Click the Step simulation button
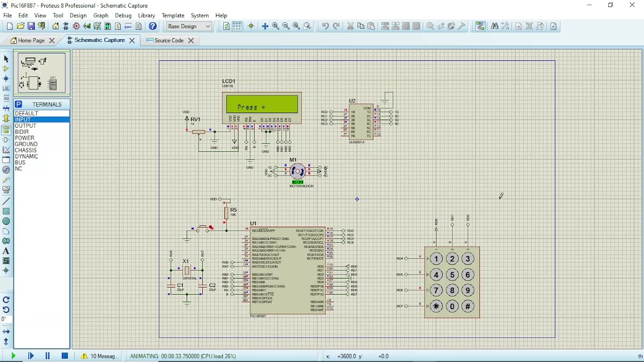The height and width of the screenshot is (362, 644). pyautogui.click(x=31, y=356)
